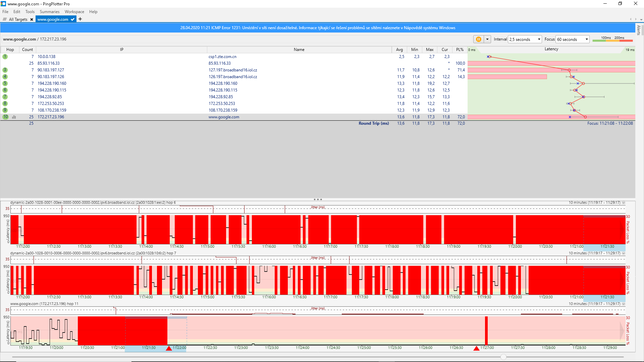The height and width of the screenshot is (362, 644).
Task: Pause the trace with the orange pause button
Action: tap(478, 39)
